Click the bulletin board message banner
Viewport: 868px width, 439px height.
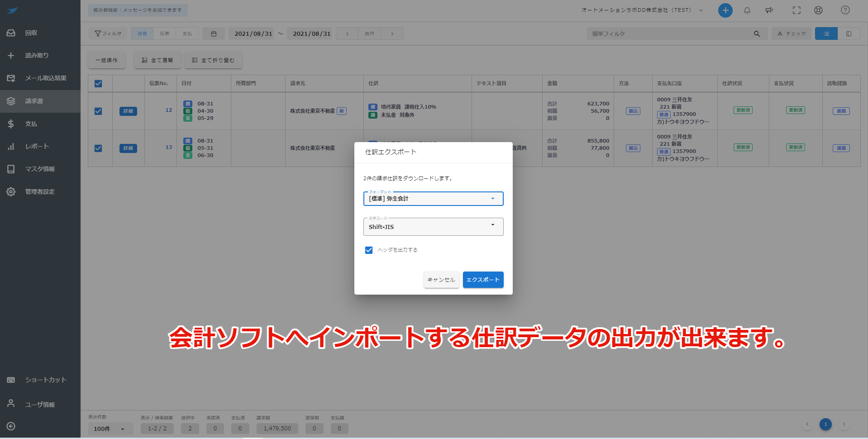point(138,10)
